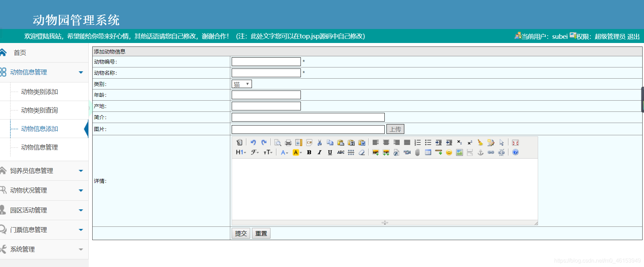
Task: Select 动物信息添加 menu item
Action: [x=39, y=129]
